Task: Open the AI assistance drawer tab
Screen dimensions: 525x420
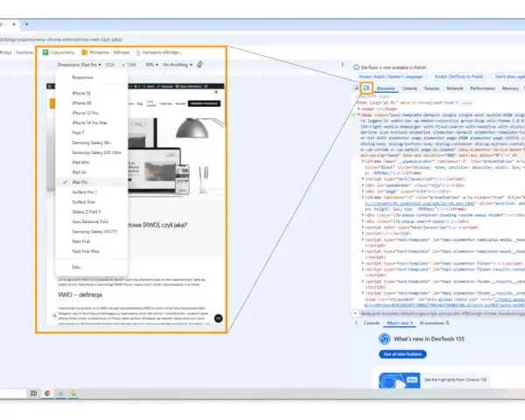Action: pyautogui.click(x=434, y=323)
